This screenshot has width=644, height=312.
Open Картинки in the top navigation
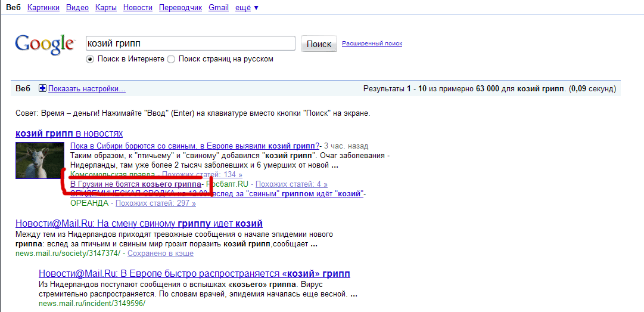click(43, 7)
